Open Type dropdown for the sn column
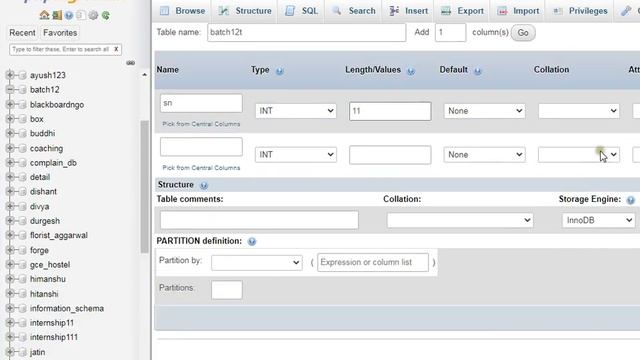The image size is (640, 360). [x=296, y=111]
